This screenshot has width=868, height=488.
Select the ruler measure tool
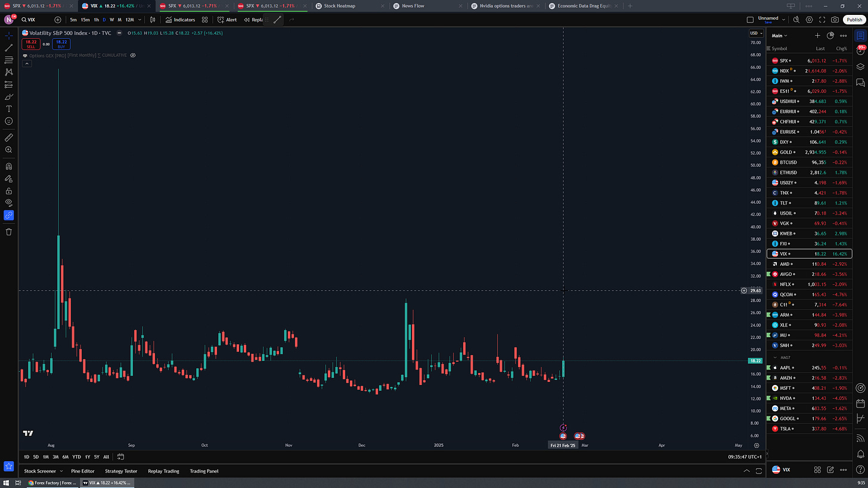coord(9,138)
